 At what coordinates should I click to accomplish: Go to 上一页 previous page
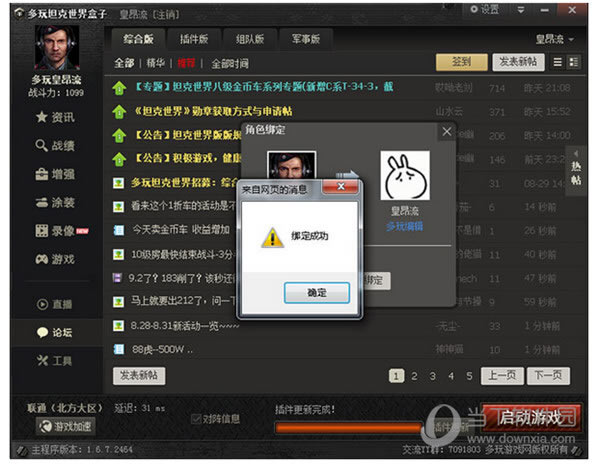click(502, 376)
